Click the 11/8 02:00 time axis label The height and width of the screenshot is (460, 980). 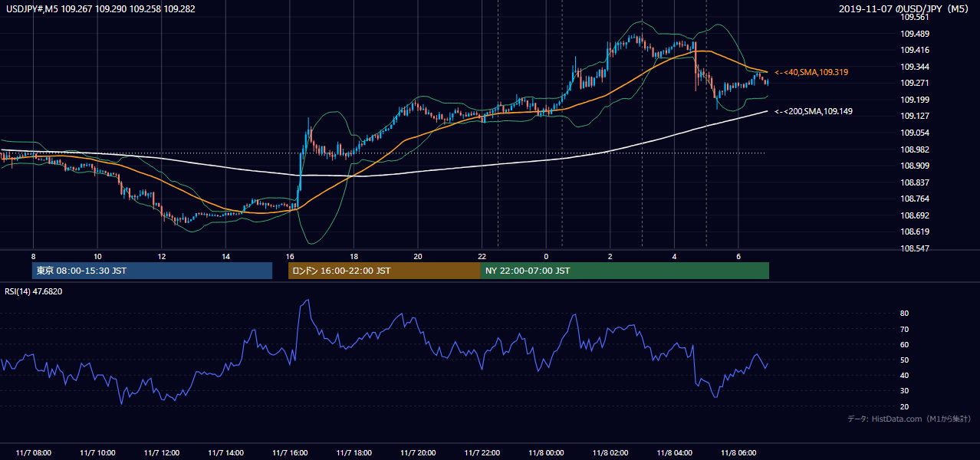point(610,453)
